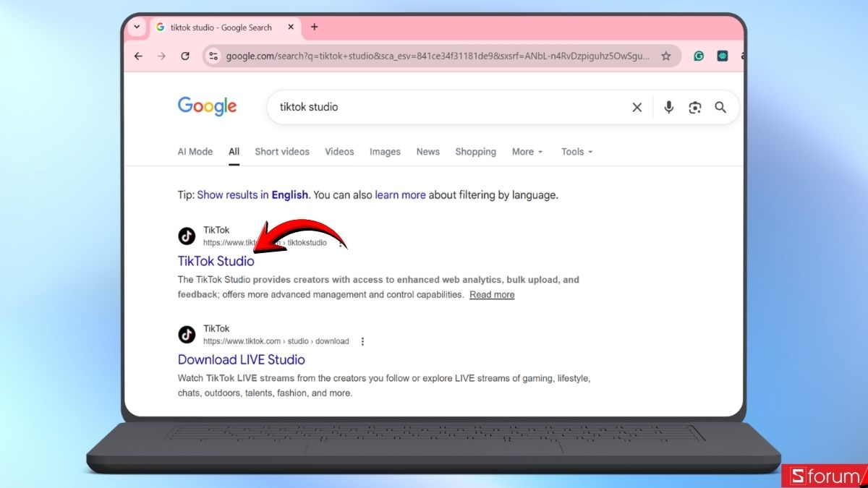Clear the search box with X icon

pyautogui.click(x=637, y=107)
